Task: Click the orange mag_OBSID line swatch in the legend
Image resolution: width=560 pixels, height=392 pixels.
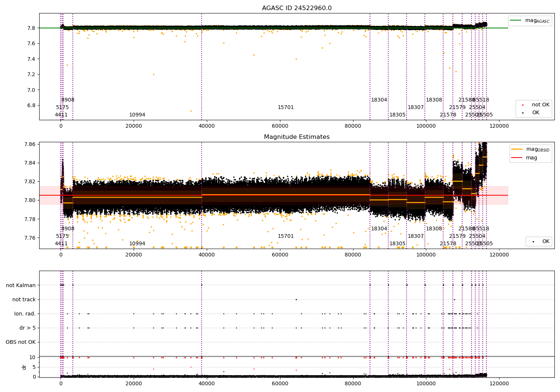Action: [517, 149]
